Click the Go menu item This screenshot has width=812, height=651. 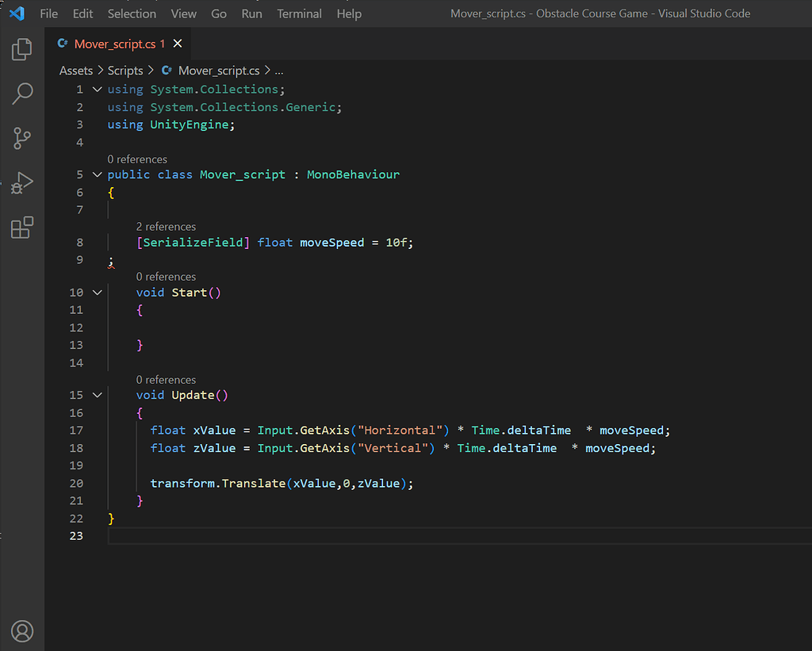tap(219, 13)
